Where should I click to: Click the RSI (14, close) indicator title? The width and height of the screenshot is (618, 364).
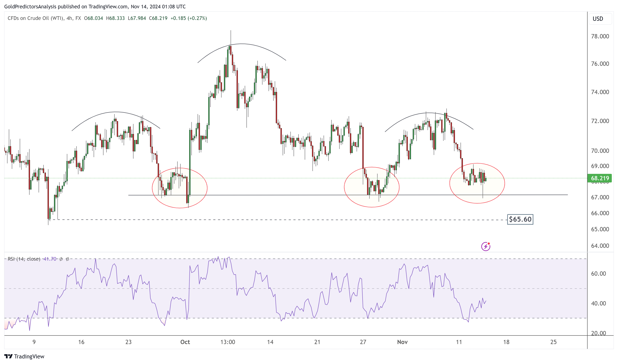[24, 259]
